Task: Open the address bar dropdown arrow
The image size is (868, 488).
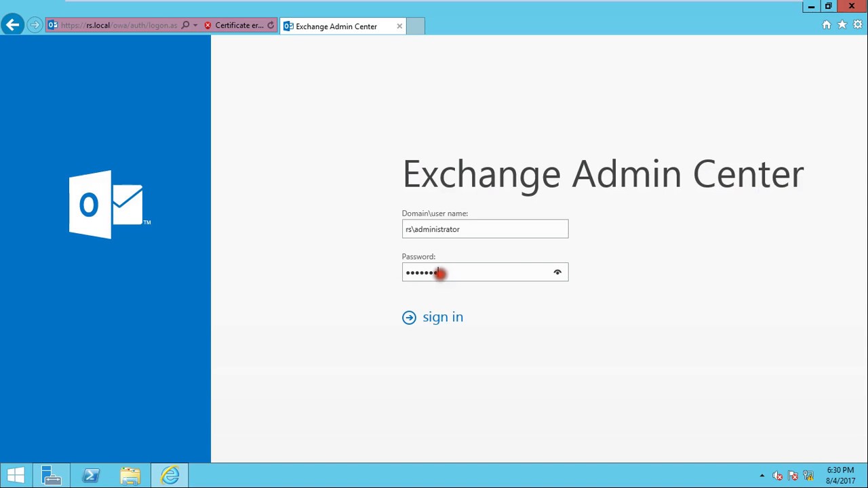Action: coord(195,26)
